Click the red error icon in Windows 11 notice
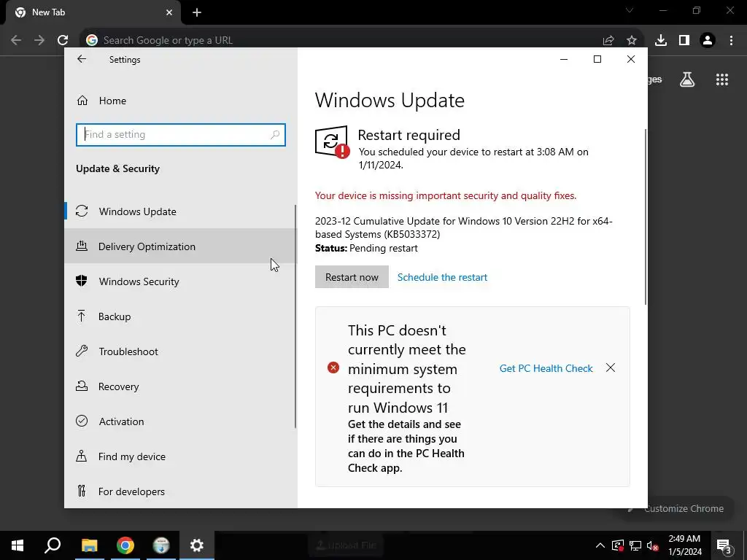 pos(333,367)
